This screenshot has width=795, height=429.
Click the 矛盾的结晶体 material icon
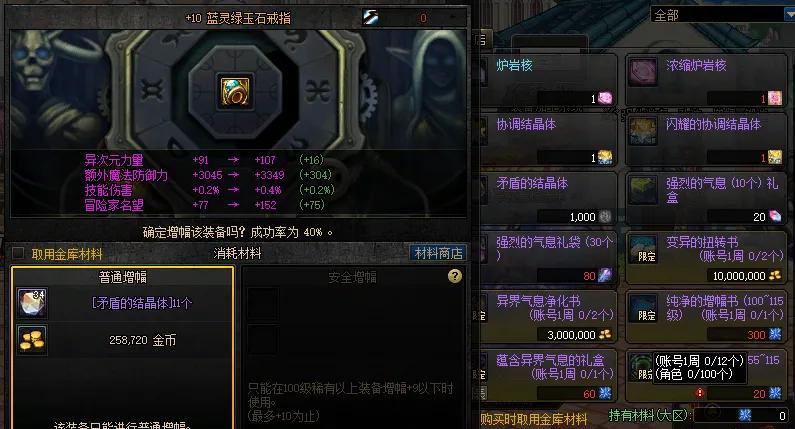32,303
